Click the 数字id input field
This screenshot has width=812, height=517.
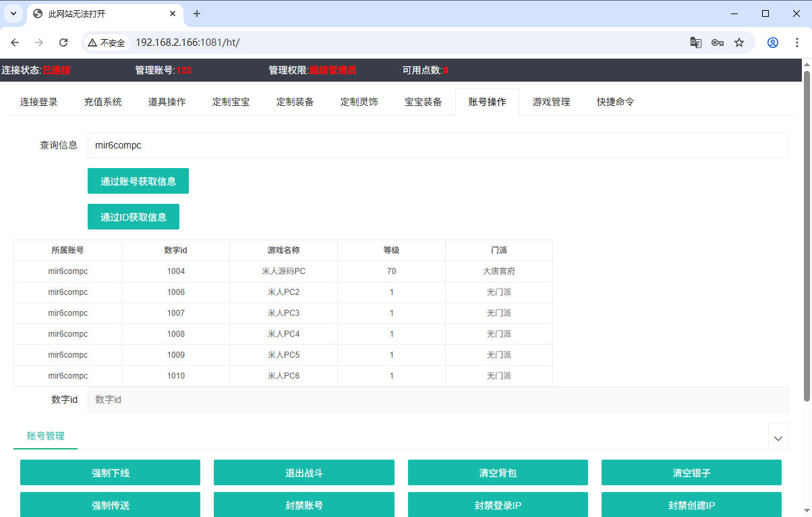[437, 400]
